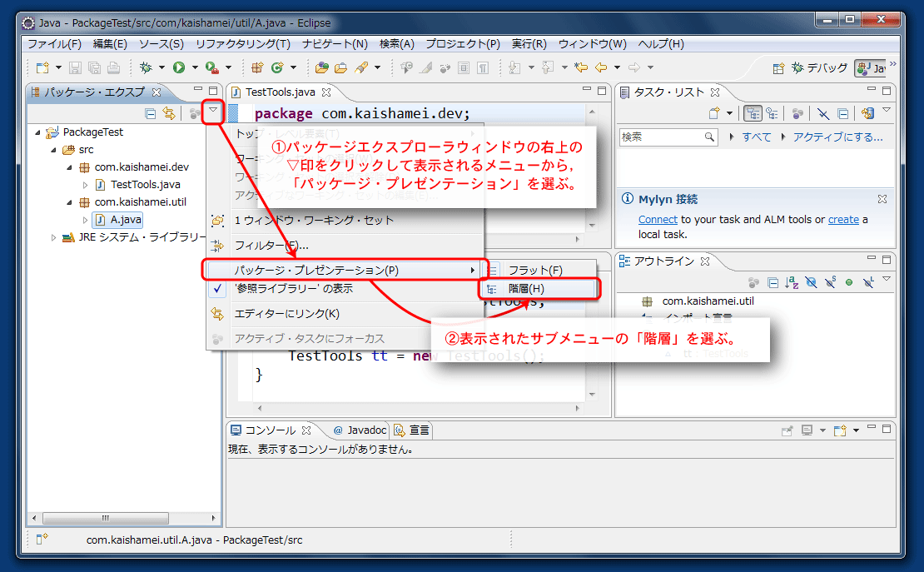Viewport: 924px width, 572px height.
Task: Collapse the PackageTest project node
Action: point(37,132)
